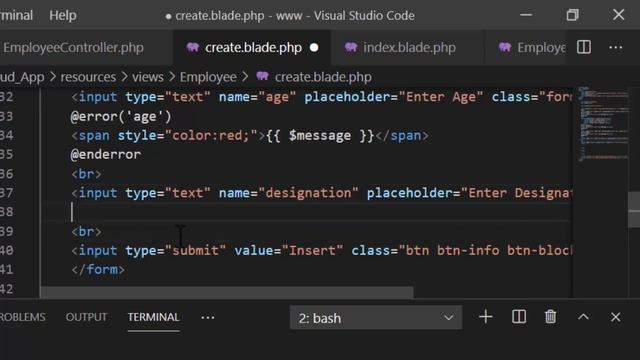Expand chevron after 'views' breadcrumb
Image resolution: width=640 pixels, height=360 pixels.
pos(172,77)
